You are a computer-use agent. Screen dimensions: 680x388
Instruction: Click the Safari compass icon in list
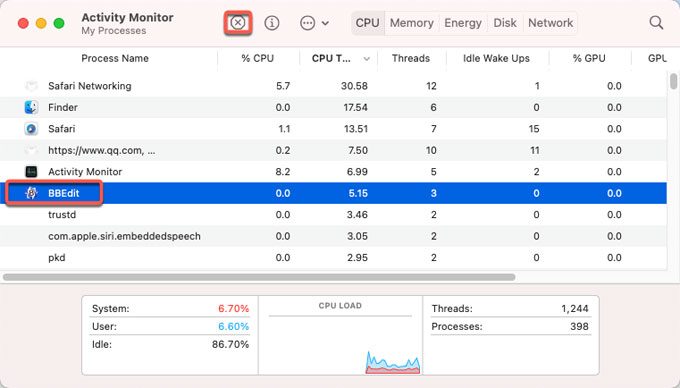(x=31, y=129)
